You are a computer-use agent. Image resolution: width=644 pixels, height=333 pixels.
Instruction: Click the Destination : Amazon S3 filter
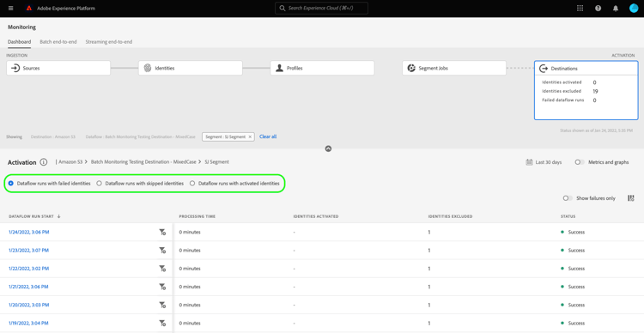point(53,136)
